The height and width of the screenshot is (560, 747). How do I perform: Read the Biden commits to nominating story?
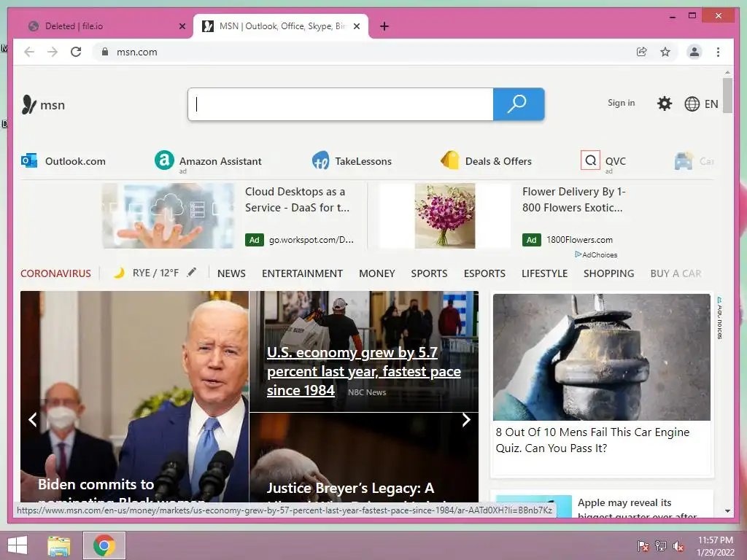tap(134, 397)
